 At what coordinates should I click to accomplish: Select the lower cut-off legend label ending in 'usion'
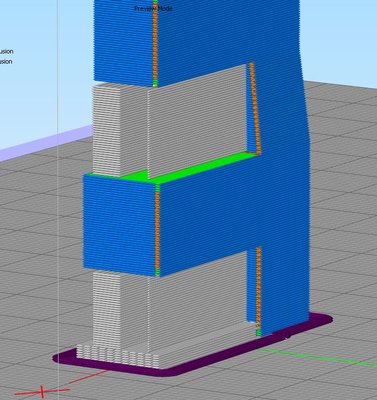(x=6, y=62)
